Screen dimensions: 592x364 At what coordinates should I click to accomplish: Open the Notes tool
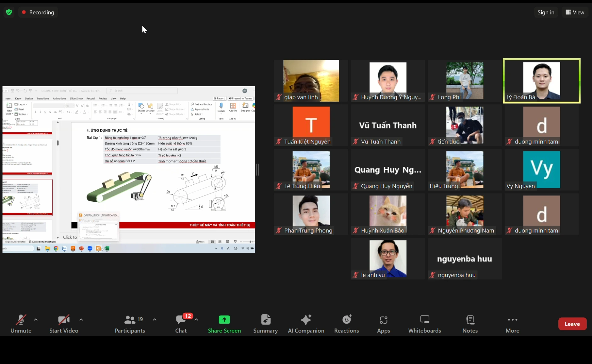[x=470, y=324]
